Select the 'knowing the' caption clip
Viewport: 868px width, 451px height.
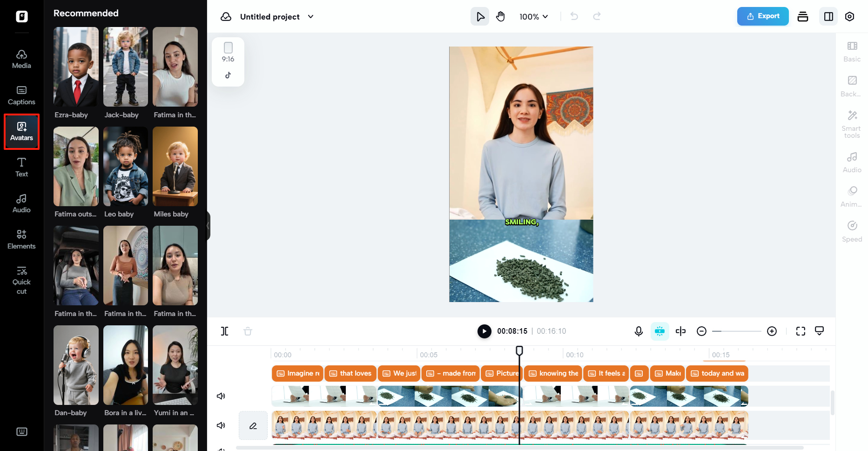[553, 373]
